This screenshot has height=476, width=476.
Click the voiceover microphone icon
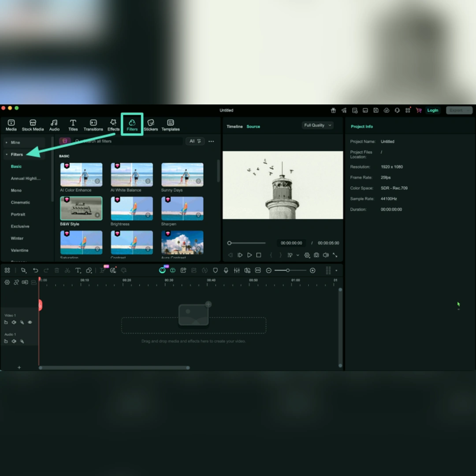(226, 271)
